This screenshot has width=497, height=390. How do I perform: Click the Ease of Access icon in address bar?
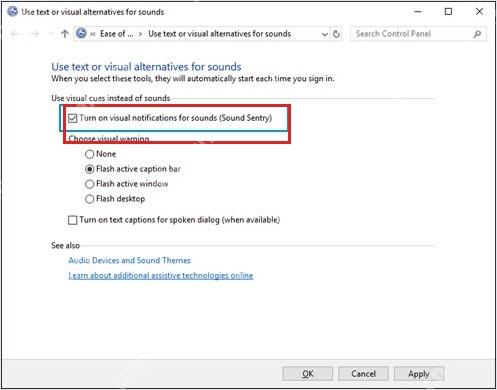pyautogui.click(x=81, y=33)
